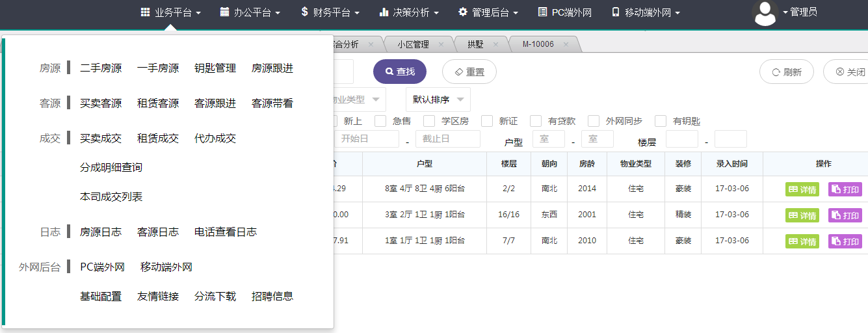Open the 默认排序 dropdown
This screenshot has height=333, width=868.
438,100
